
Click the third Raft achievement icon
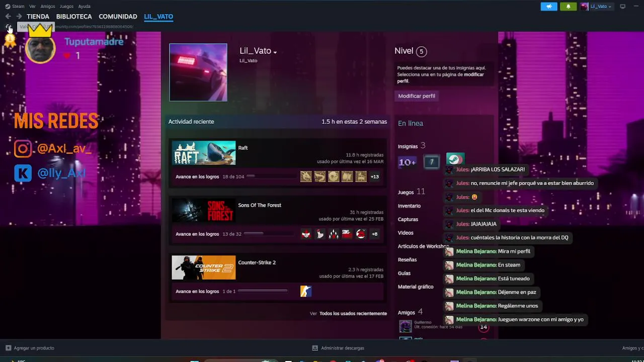(x=334, y=176)
